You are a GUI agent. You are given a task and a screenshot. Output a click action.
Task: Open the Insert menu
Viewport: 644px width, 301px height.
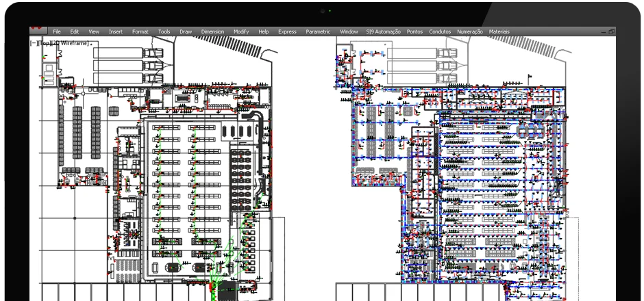click(116, 31)
